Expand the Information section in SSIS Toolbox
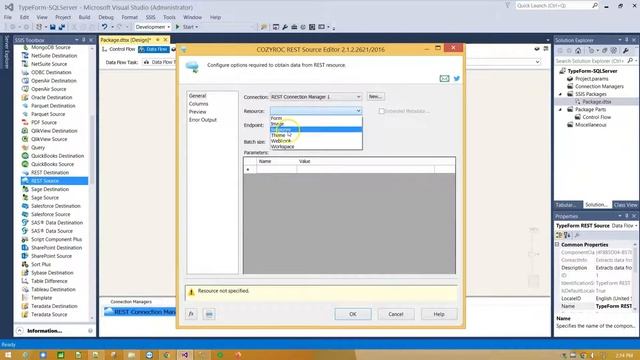Image resolution: width=640 pixels, height=360 pixels. click(20, 331)
